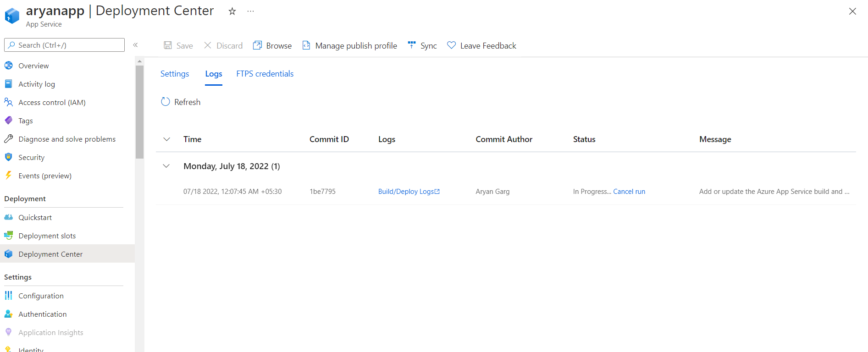Open the Build/Deploy Logs link
The height and width of the screenshot is (352, 868).
pyautogui.click(x=409, y=192)
